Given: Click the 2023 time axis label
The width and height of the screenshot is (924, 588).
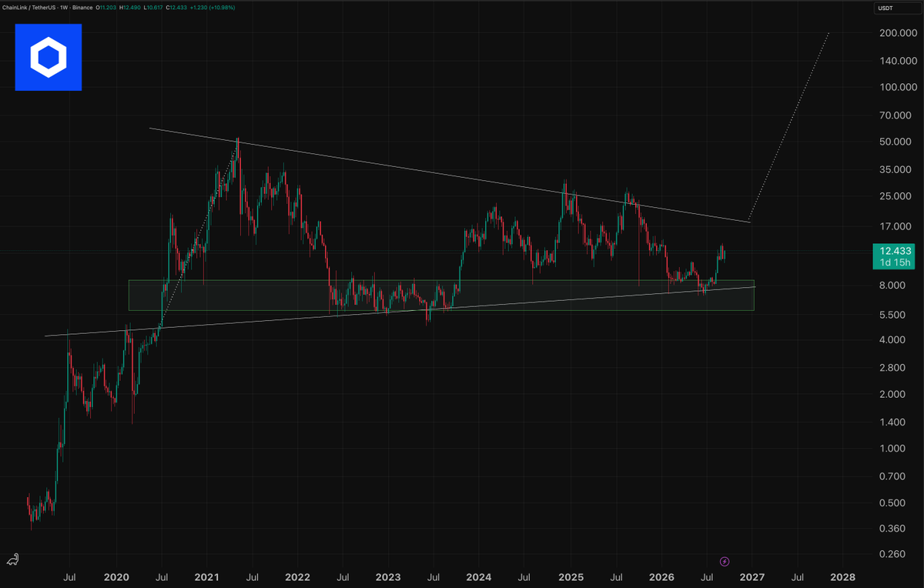Looking at the screenshot, I should (387, 576).
